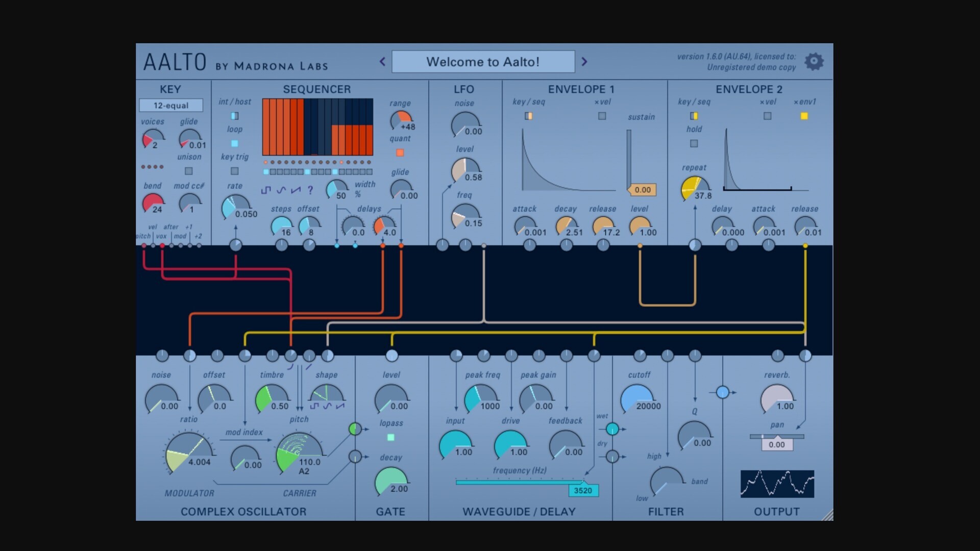The height and width of the screenshot is (551, 980).
Task: Toggle Envelope 2 key/seq switch
Action: [694, 116]
